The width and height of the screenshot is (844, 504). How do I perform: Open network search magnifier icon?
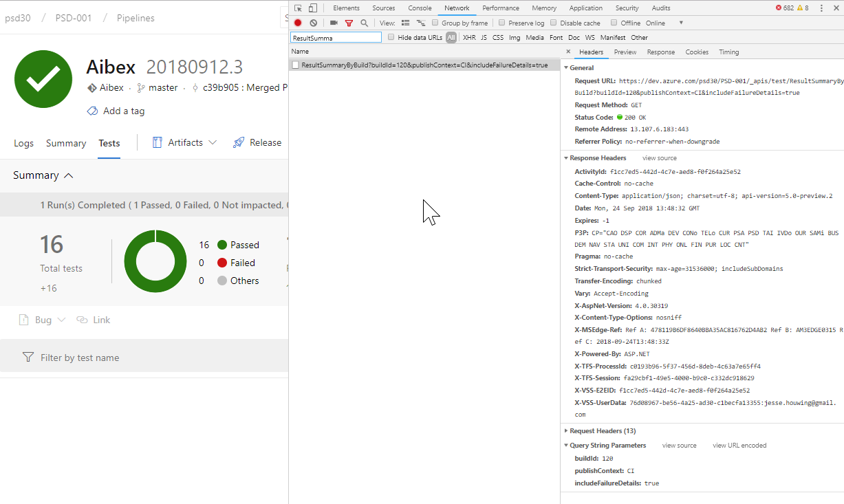(x=365, y=23)
